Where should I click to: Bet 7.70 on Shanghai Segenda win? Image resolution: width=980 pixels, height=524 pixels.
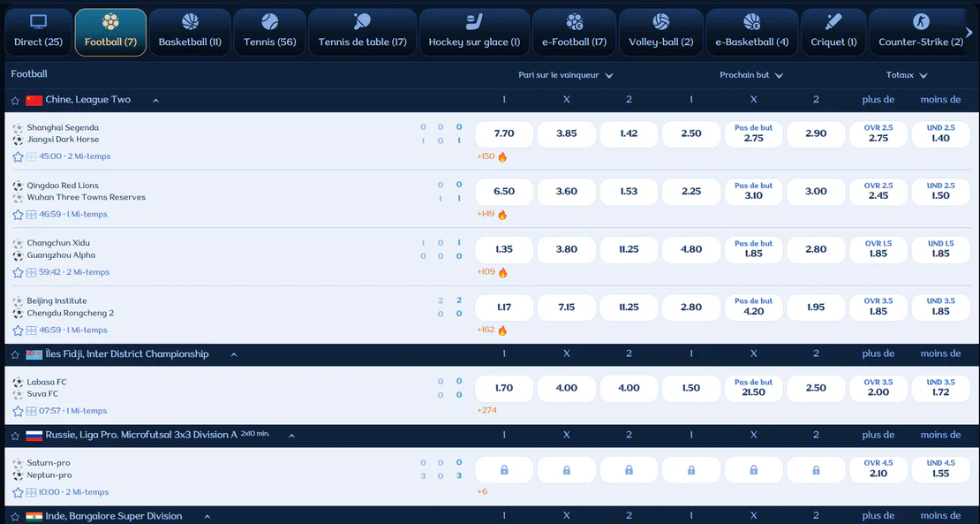click(x=504, y=133)
